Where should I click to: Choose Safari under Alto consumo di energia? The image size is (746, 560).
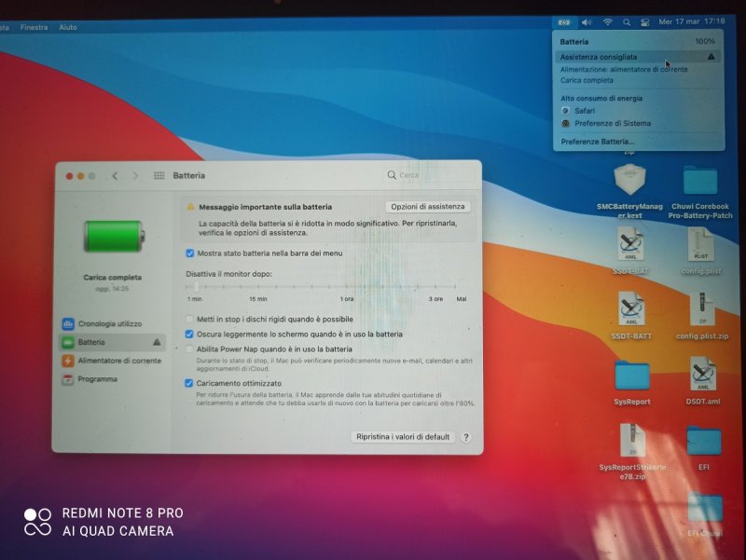point(585,111)
